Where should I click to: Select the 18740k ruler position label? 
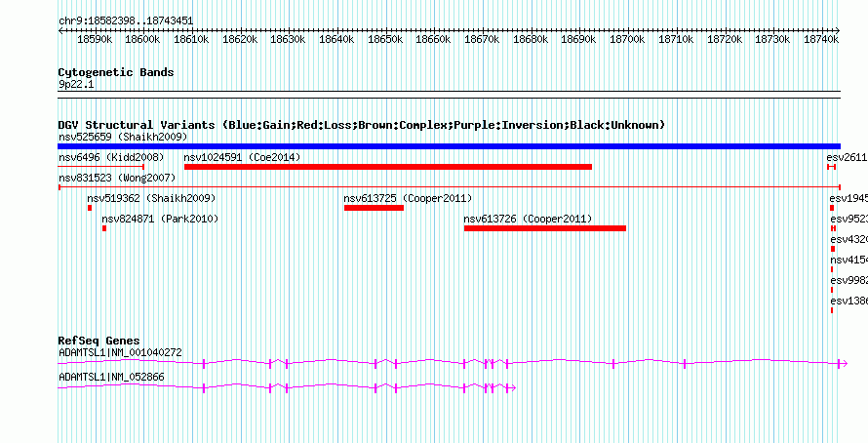tap(821, 40)
